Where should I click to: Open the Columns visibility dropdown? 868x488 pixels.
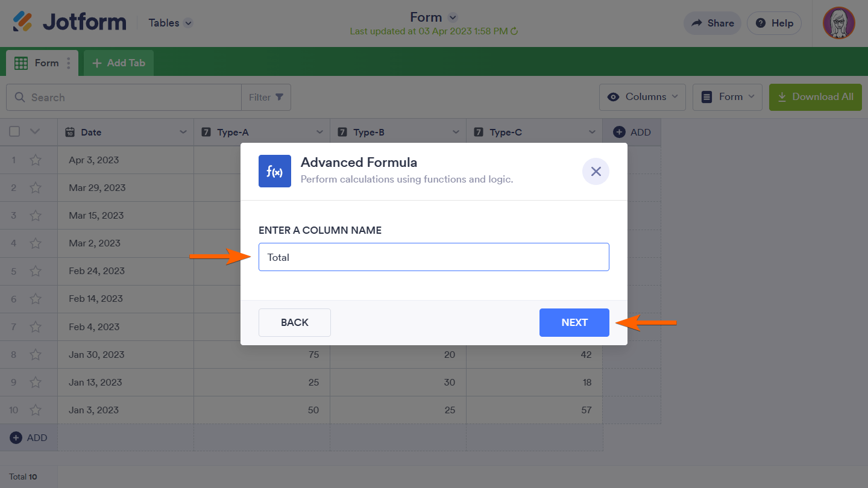(642, 97)
